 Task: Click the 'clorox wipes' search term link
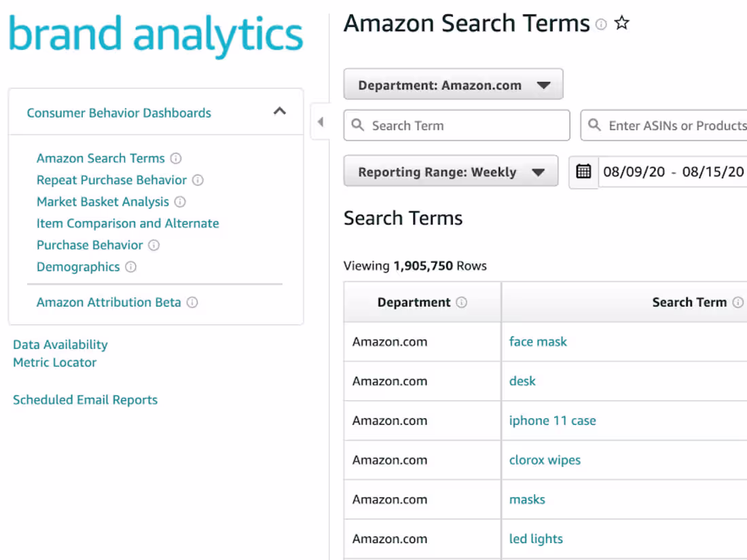545,460
